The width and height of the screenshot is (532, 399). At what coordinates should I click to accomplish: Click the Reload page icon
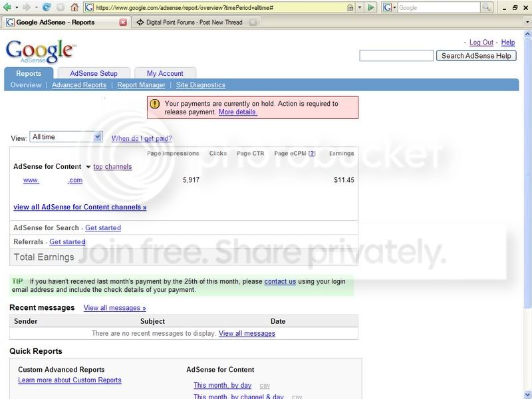47,7
